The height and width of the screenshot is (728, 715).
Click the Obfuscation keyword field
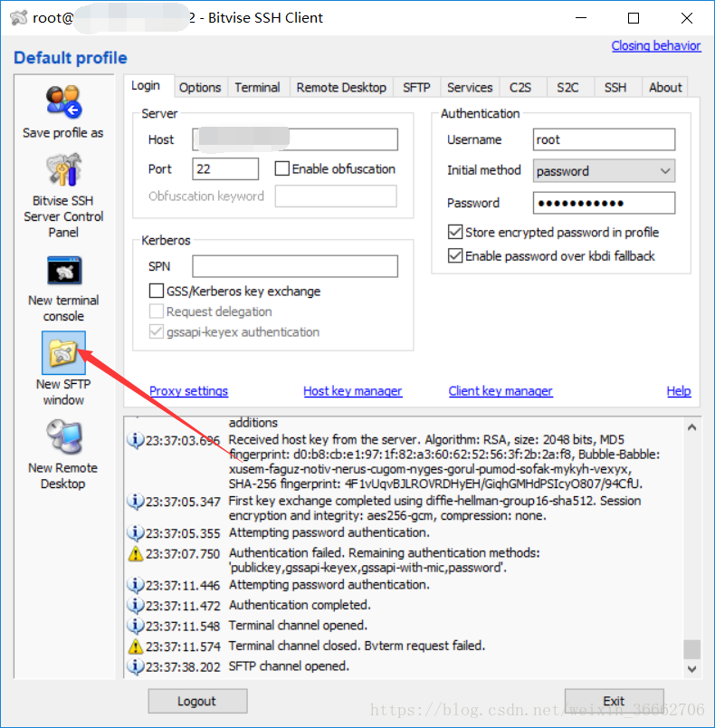point(336,196)
